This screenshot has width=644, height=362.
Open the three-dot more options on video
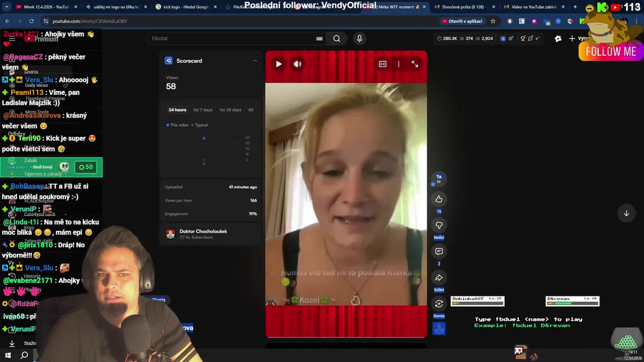tap(398, 64)
